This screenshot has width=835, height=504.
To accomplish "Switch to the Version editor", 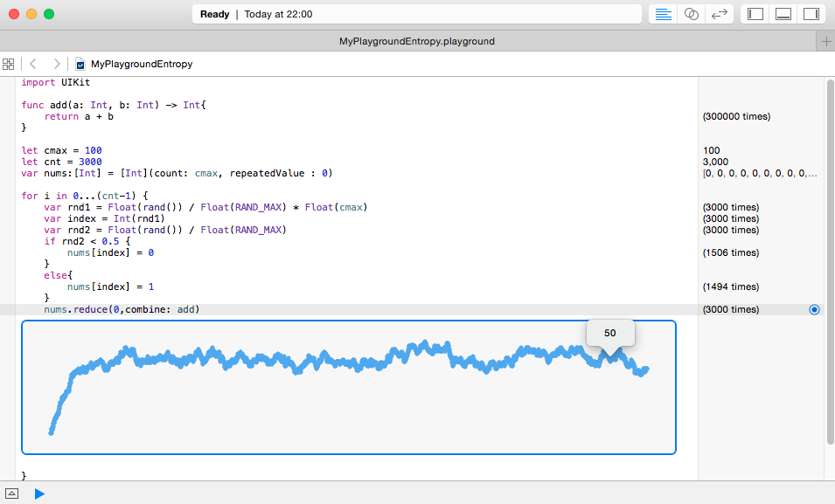I will click(719, 14).
